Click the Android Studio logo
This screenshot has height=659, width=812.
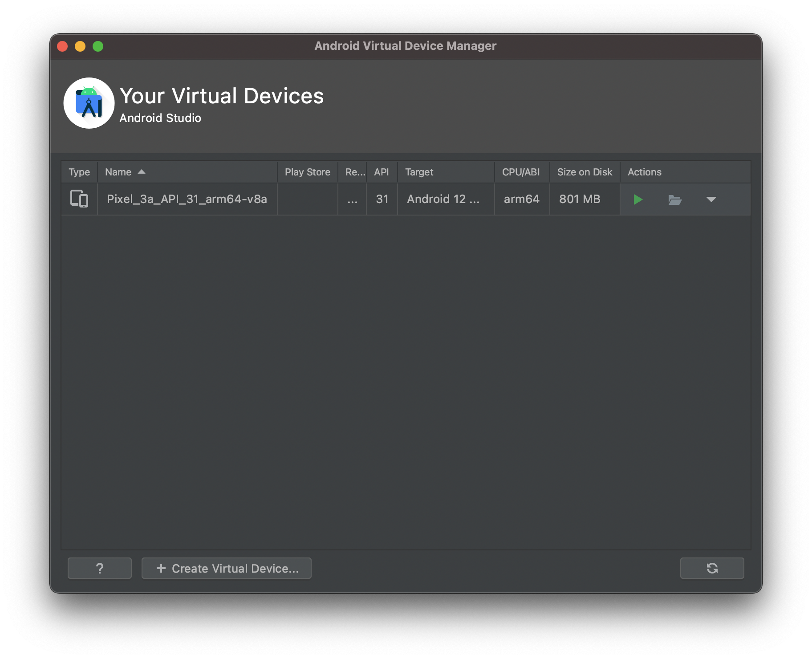(x=89, y=103)
